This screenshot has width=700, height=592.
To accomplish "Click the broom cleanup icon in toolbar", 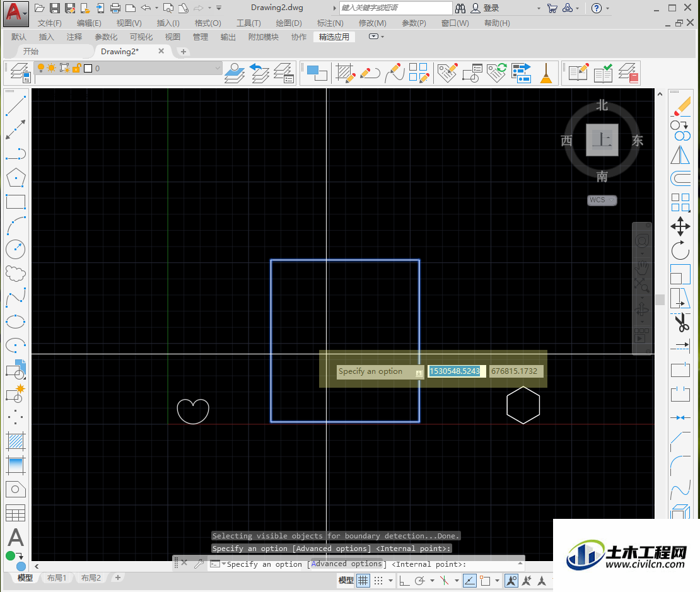I will pos(546,73).
